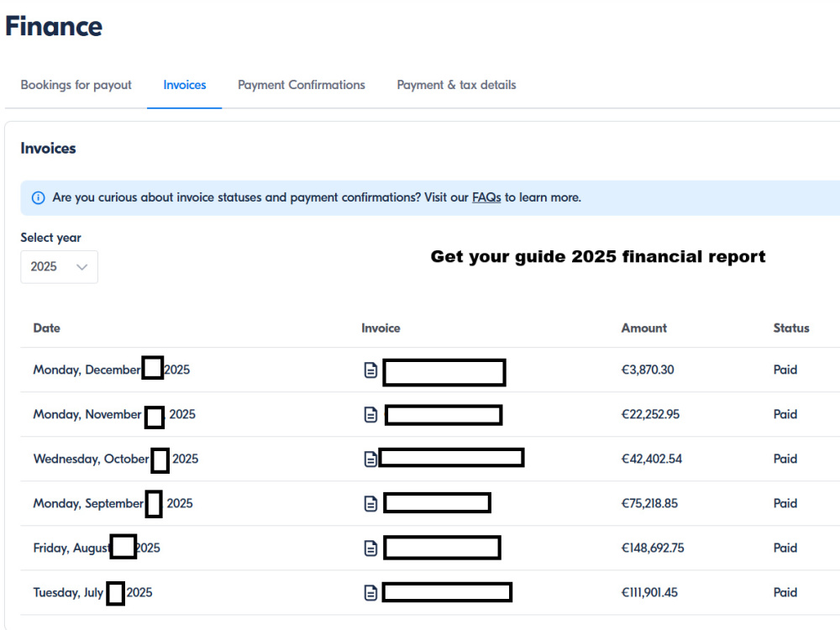Open the November invoice document icon

[x=370, y=415]
